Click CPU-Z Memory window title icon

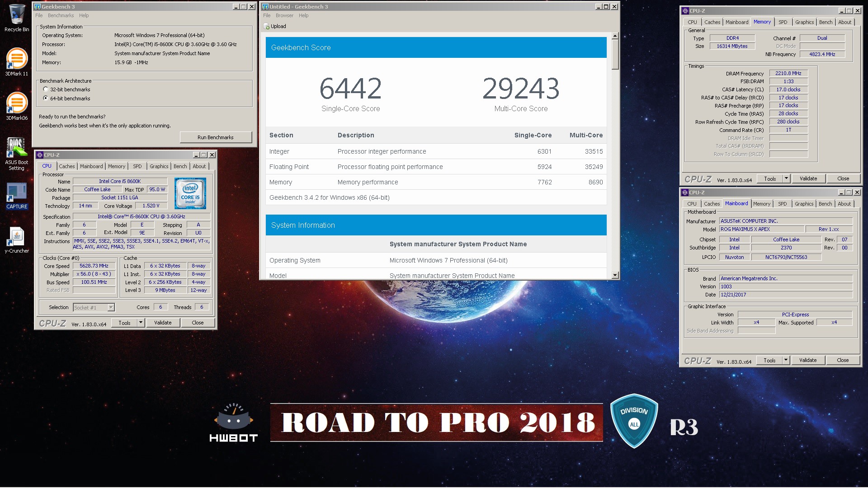pos(685,11)
